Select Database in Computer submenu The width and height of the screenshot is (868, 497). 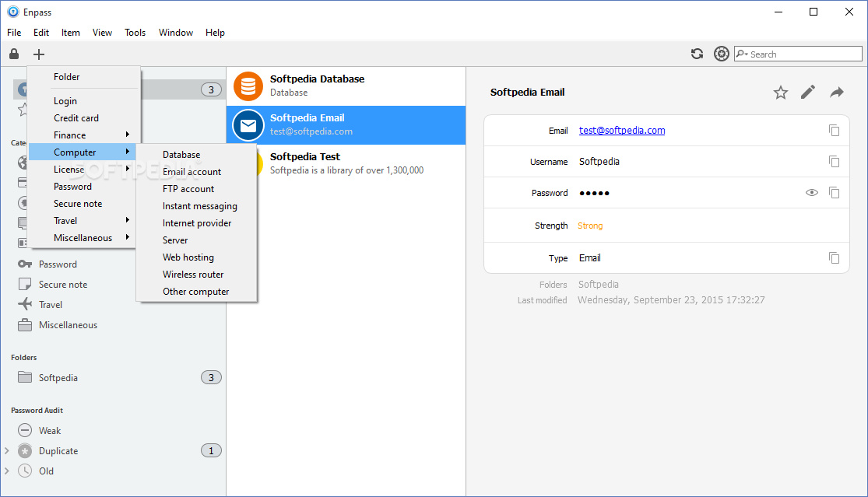(196, 155)
